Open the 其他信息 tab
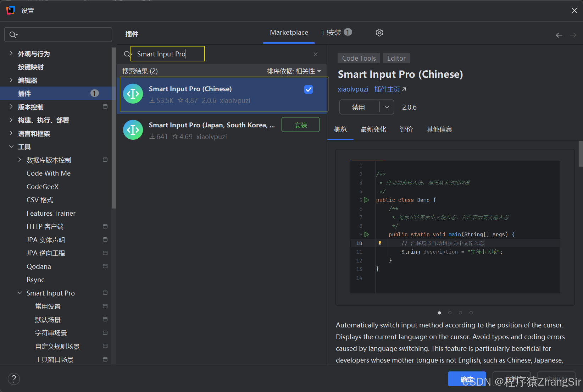 point(439,129)
